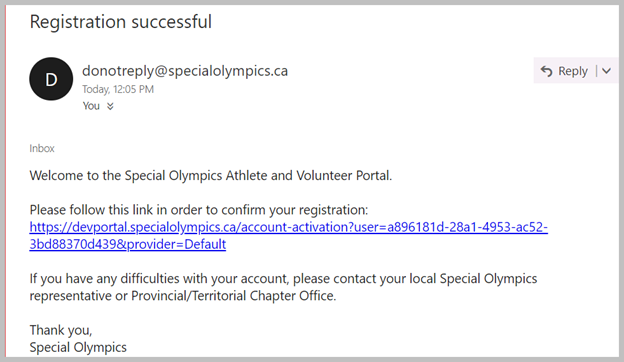624x362 pixels.
Task: Click the 'Special Olympics' signature text
Action: 78,347
